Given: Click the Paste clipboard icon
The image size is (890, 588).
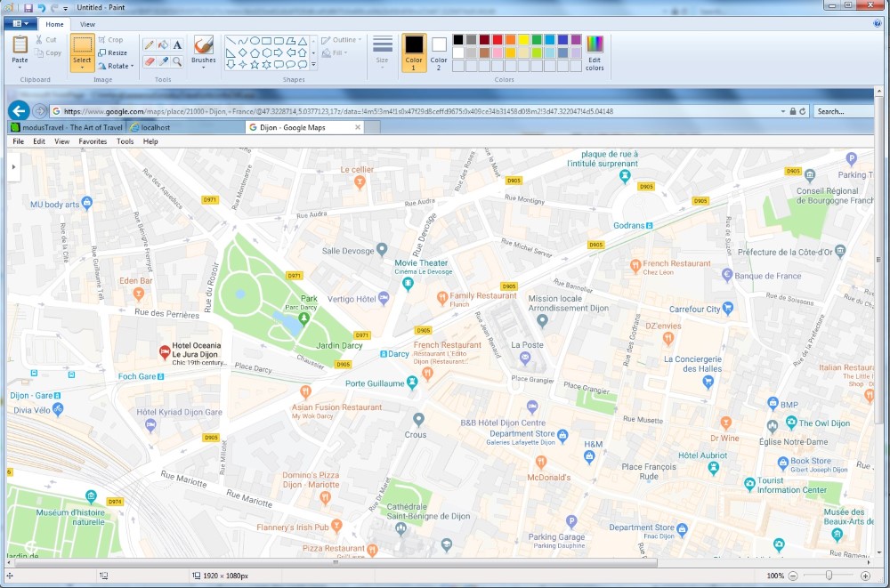Looking at the screenshot, I should [20, 44].
